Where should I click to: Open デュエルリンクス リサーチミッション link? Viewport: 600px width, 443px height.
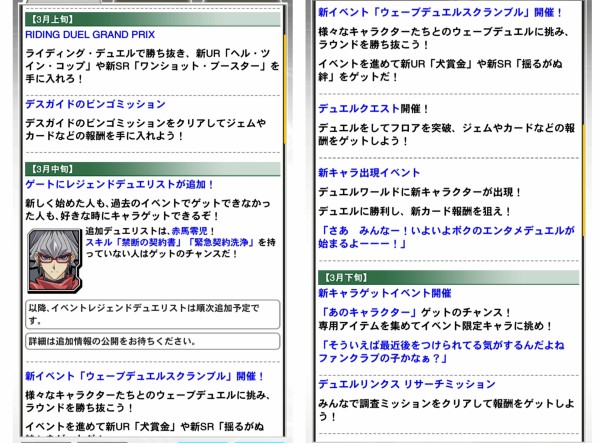coord(407,384)
